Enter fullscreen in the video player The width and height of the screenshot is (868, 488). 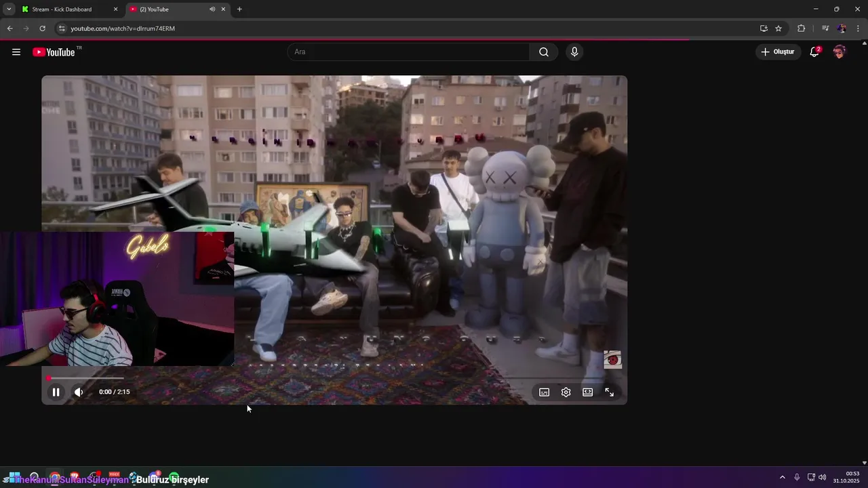click(609, 392)
